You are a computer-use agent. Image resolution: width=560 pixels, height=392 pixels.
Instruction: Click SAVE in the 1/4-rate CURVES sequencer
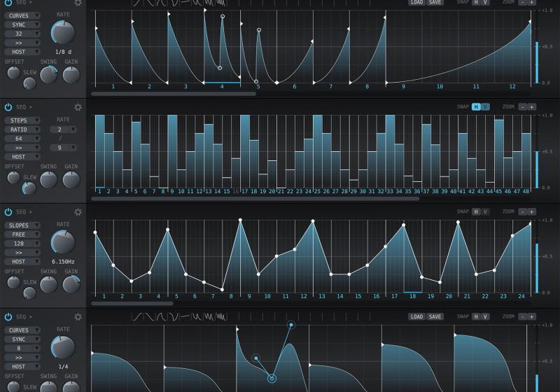(x=435, y=316)
